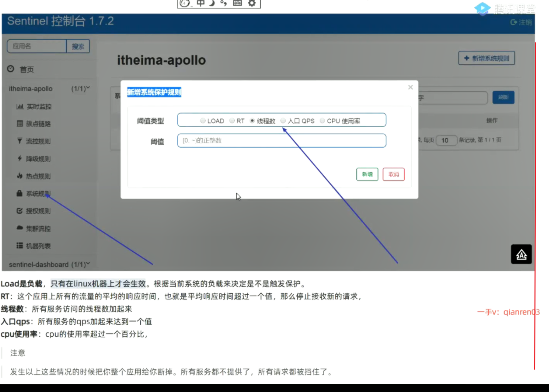The image size is (549, 392).
Task: Click the 机器列表 table icon
Action: (20, 245)
